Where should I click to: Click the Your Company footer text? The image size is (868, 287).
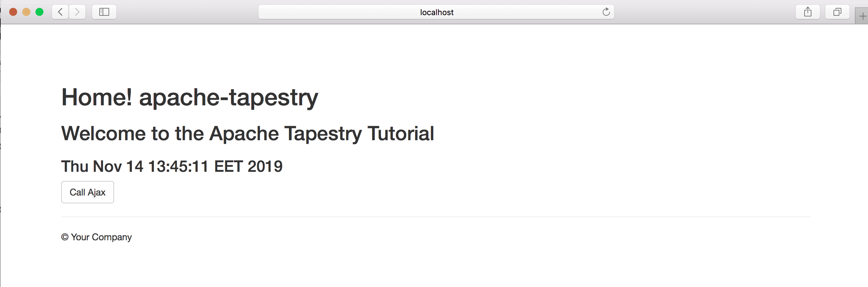click(101, 237)
